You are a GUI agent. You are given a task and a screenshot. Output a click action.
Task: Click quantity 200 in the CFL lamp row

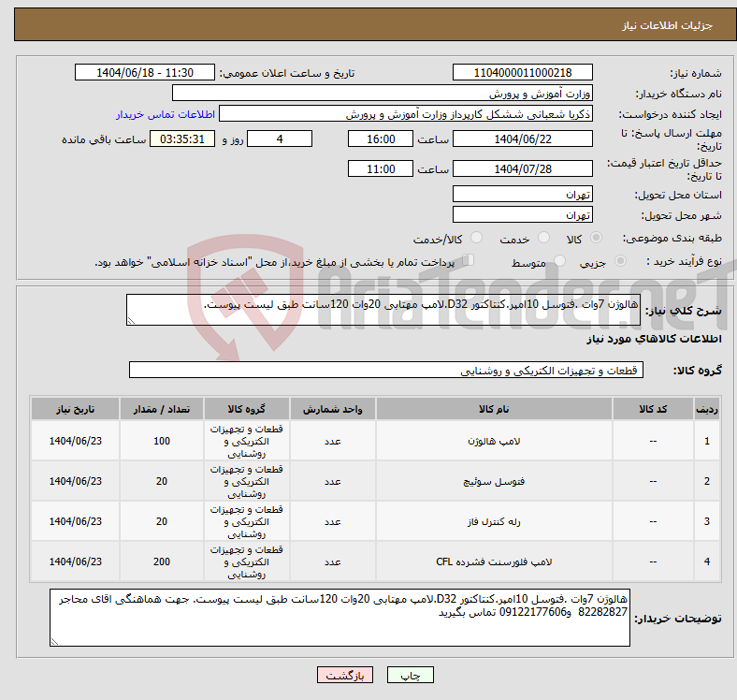pyautogui.click(x=162, y=561)
